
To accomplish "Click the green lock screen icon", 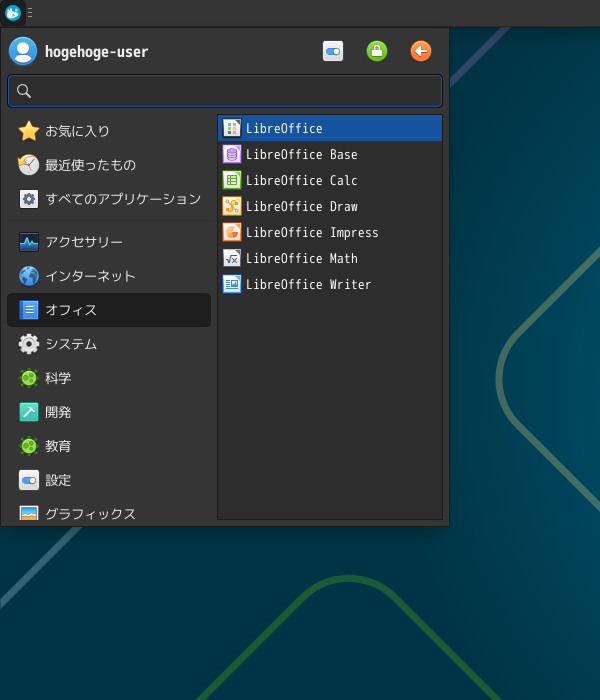I will coord(377,51).
